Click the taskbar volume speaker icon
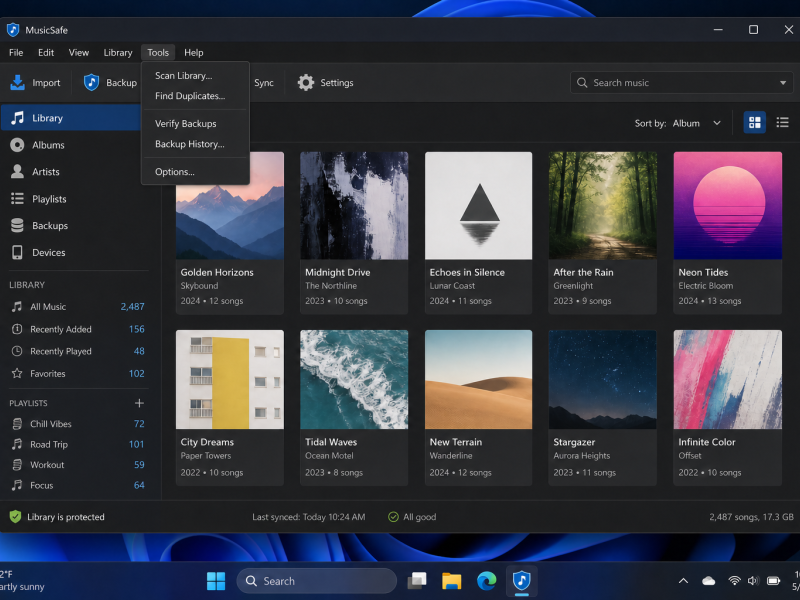 pos(753,581)
